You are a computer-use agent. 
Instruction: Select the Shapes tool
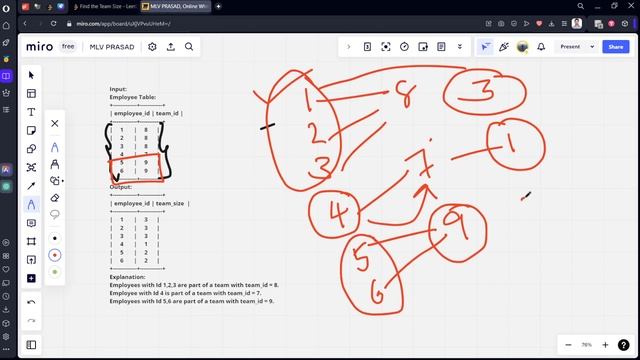31,149
